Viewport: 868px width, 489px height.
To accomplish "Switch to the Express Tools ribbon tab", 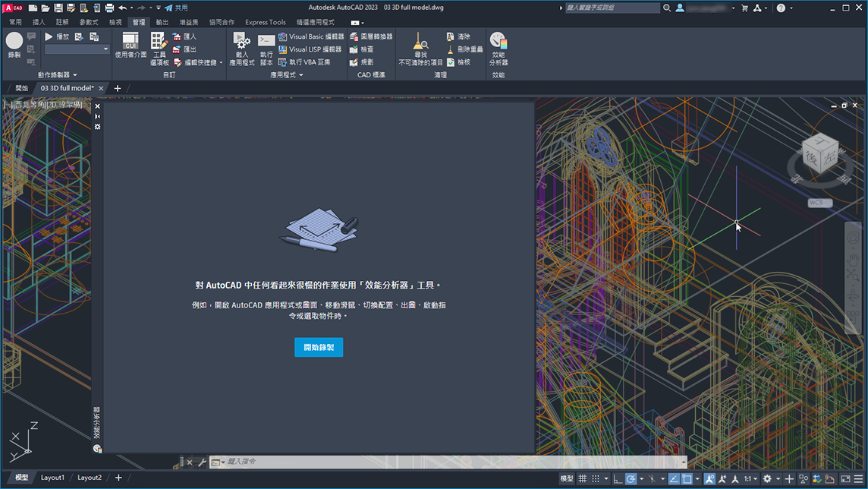I will click(x=265, y=22).
